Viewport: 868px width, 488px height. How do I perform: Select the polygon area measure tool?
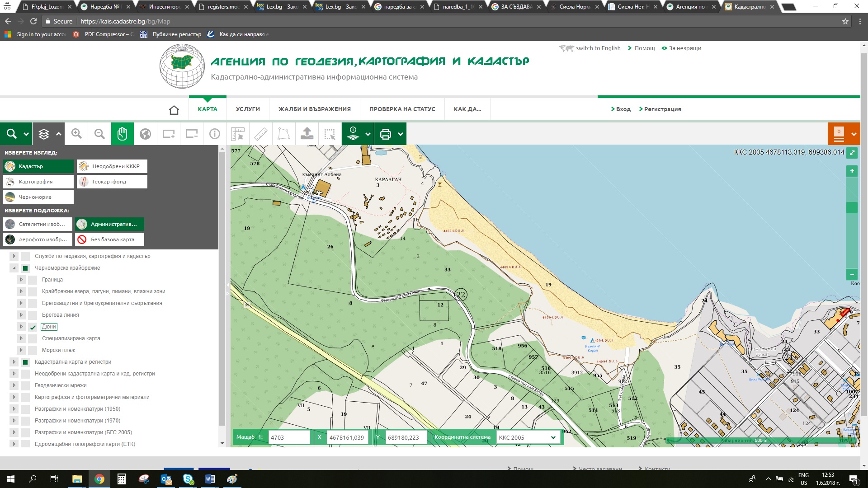(284, 134)
